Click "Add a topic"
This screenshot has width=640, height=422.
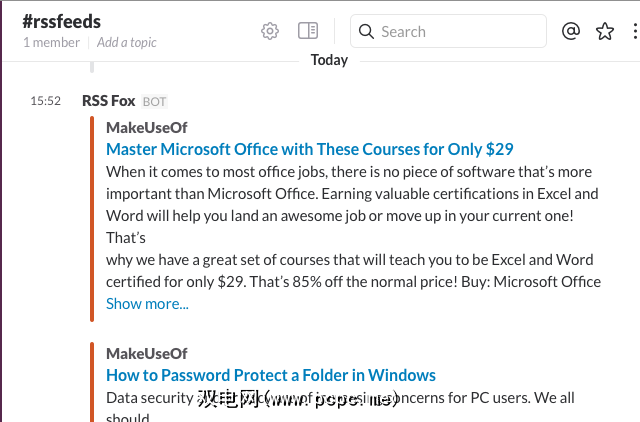tap(127, 42)
